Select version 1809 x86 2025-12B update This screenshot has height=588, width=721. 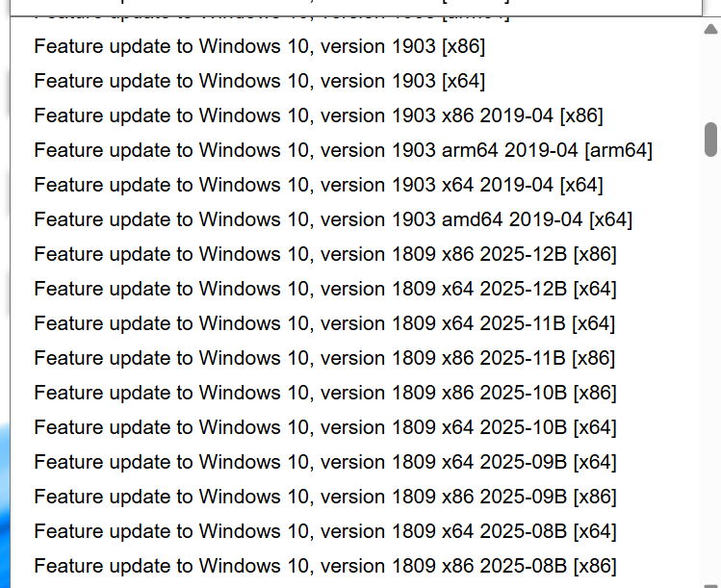pos(324,254)
